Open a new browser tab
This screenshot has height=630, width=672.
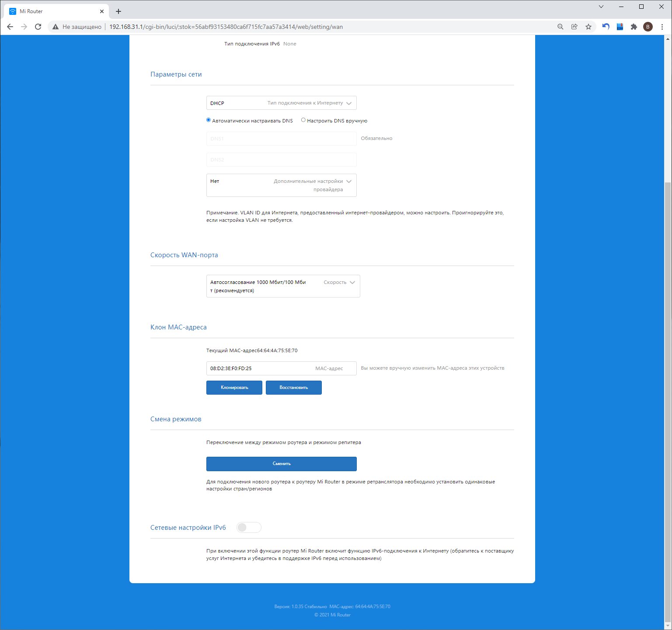(x=118, y=11)
